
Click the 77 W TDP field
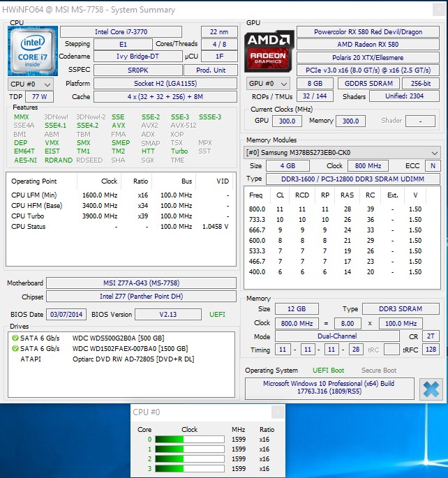pyautogui.click(x=39, y=96)
